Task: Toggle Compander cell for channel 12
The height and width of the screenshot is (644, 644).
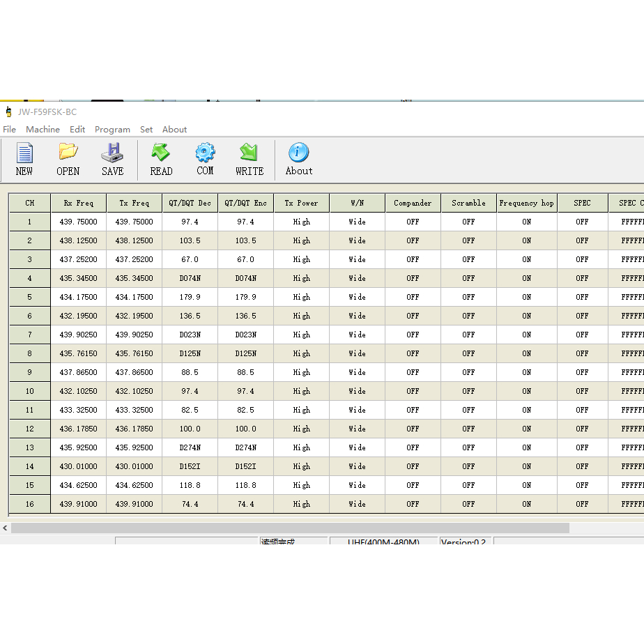Action: (413, 429)
